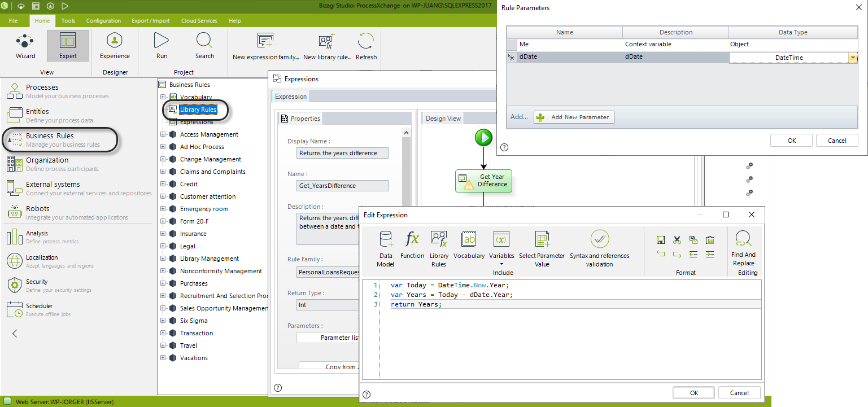
Task: Select the Design View tab
Action: click(443, 118)
